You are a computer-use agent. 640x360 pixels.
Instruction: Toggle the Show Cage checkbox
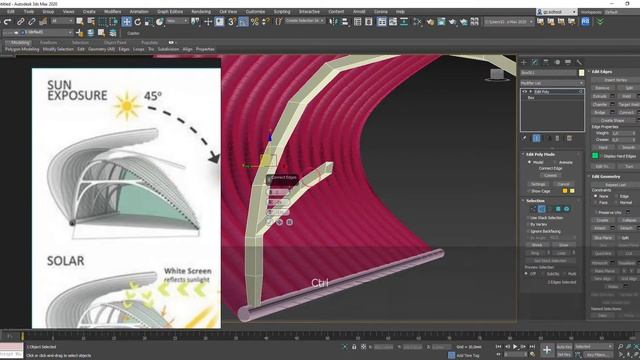pos(529,191)
